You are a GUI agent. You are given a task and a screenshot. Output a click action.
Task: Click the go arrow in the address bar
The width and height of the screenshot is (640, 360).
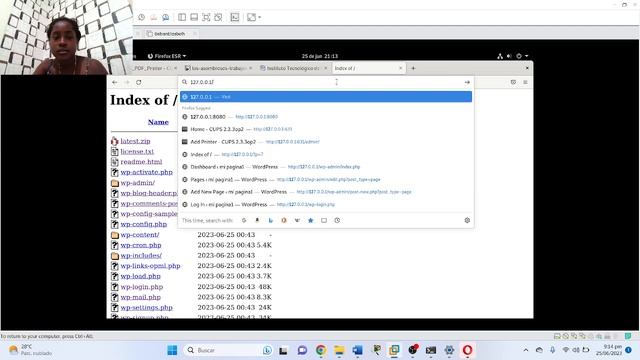467,82
